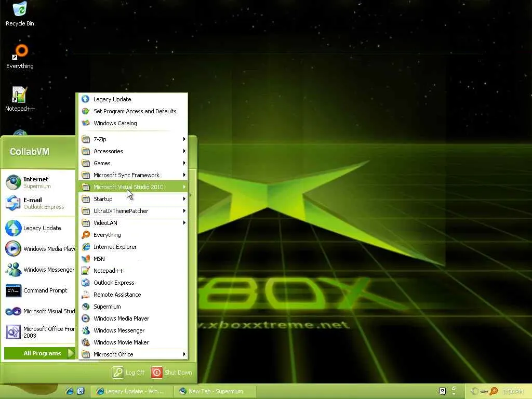
Task: Click the Outlook Express E-mail pinned icon
Action: [13, 203]
